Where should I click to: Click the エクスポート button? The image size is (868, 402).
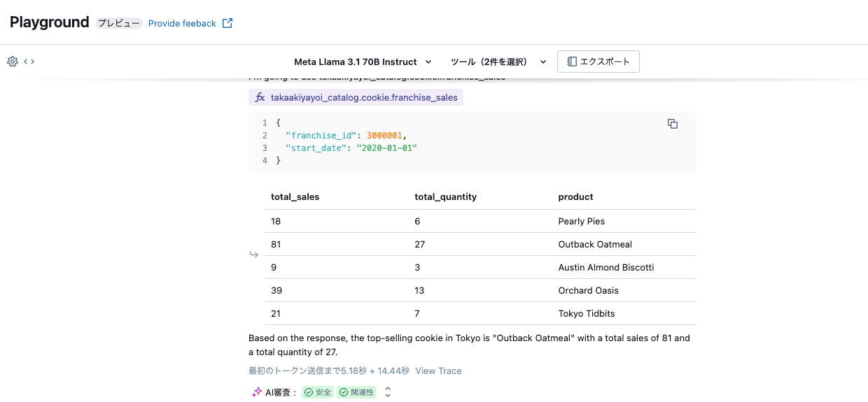coord(598,62)
